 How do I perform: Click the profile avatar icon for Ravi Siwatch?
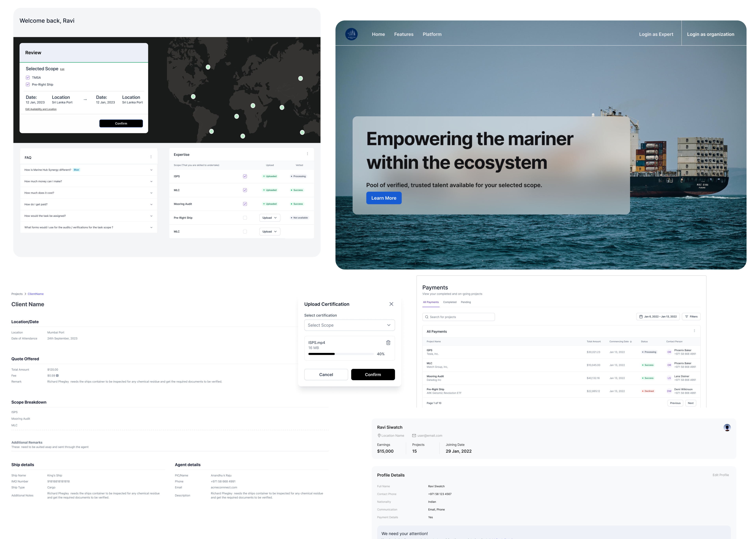(x=727, y=427)
